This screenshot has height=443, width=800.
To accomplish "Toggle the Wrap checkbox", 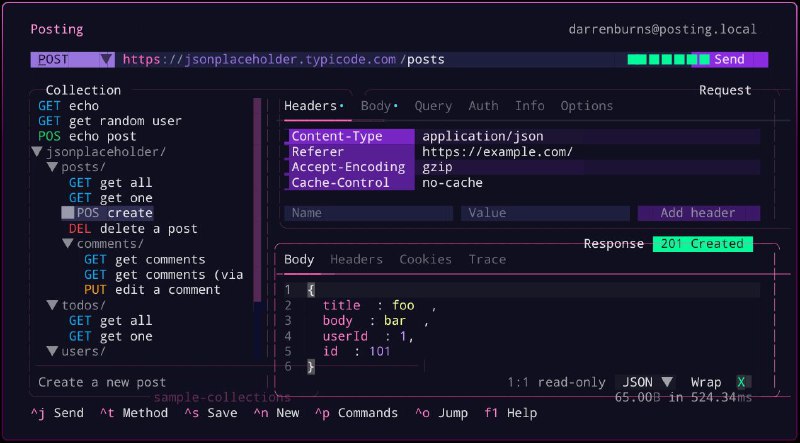I will 741,382.
